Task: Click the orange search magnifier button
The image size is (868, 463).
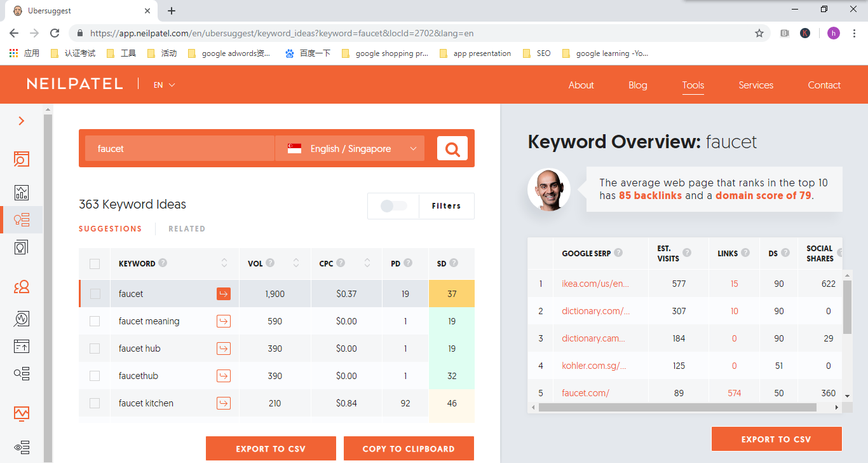Action: 452,149
